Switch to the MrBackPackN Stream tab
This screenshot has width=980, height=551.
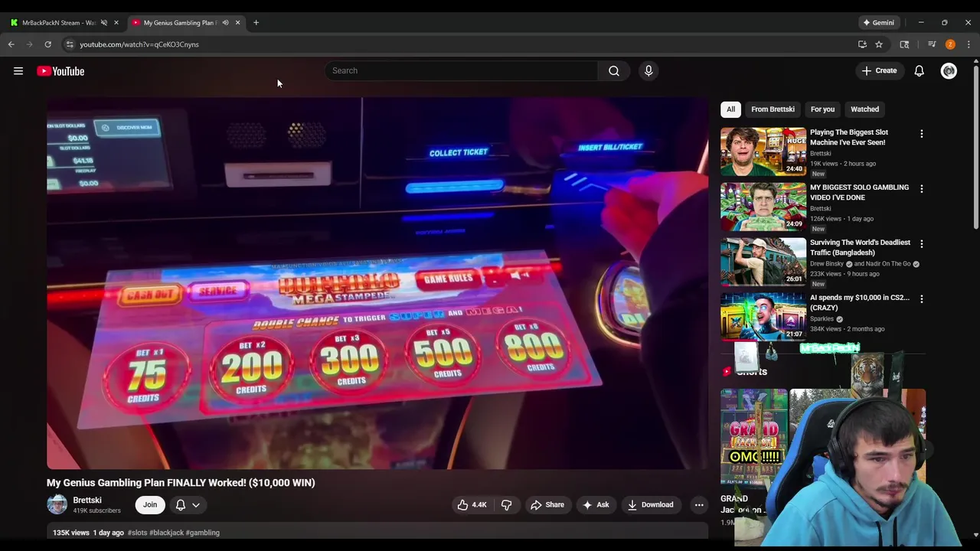tap(59, 22)
